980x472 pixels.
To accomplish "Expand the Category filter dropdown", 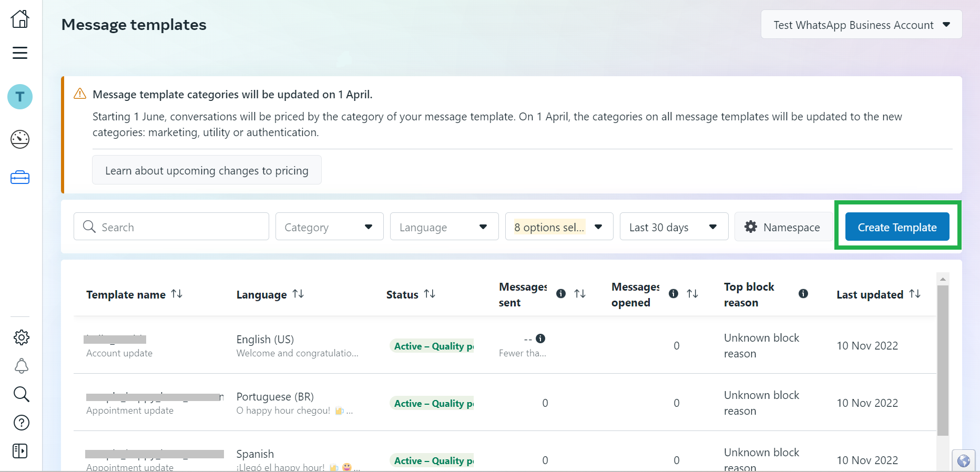I will tap(329, 227).
